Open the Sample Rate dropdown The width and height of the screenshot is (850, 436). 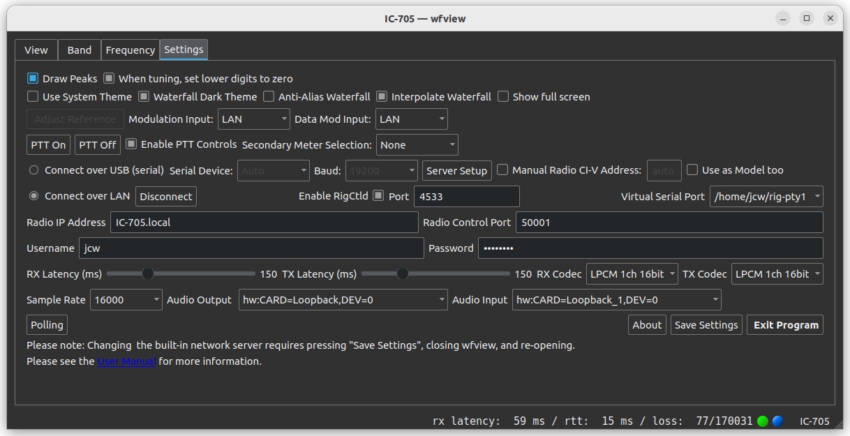pos(126,300)
